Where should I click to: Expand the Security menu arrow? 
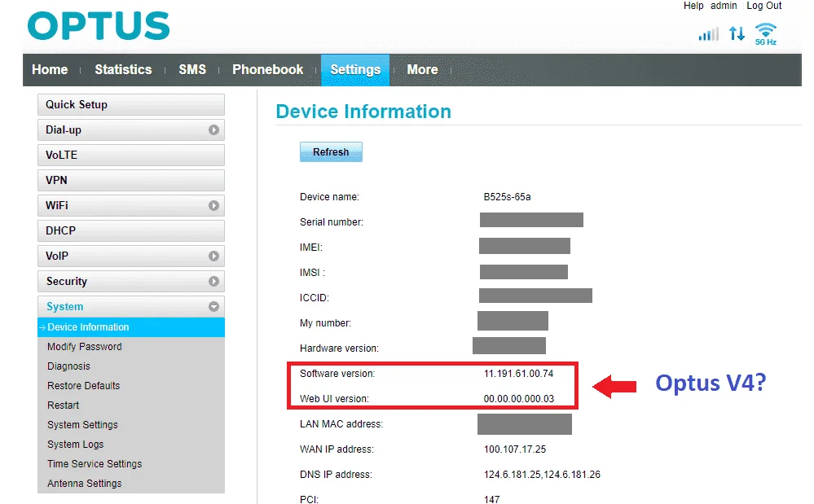pos(213,281)
